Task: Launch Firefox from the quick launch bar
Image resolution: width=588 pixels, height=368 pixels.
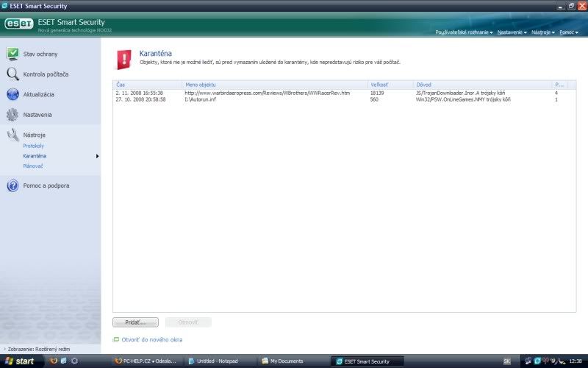Action: 54,361
